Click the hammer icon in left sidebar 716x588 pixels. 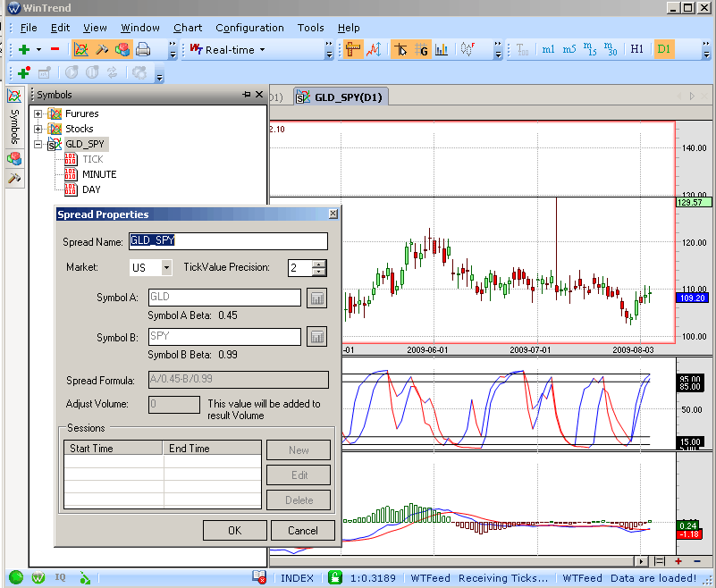coord(14,178)
